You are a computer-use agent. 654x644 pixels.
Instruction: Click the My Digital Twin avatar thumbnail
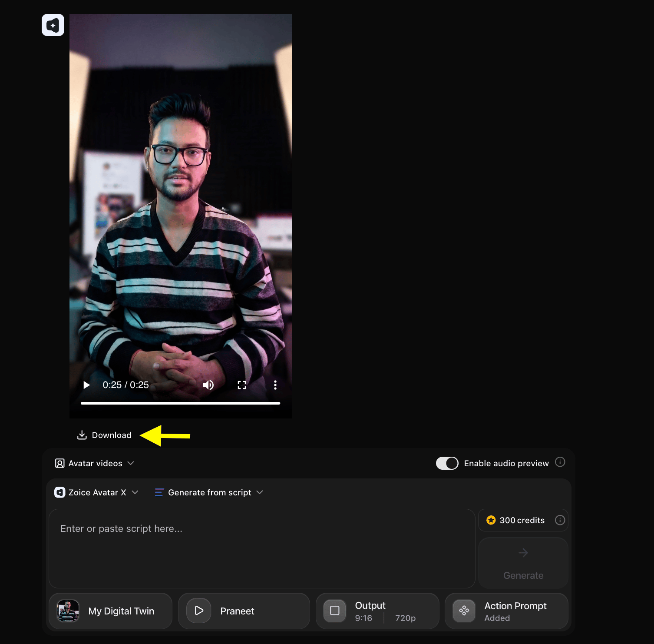click(68, 611)
